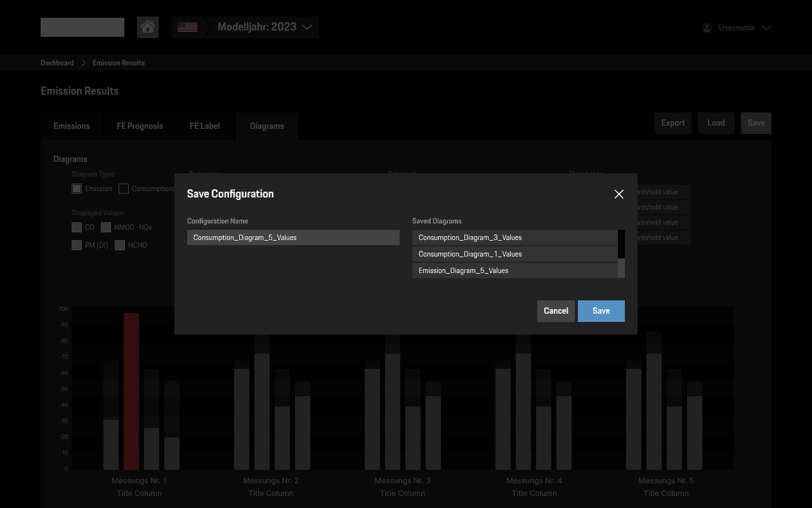
Task: Expand the Username menu
Action: (766, 27)
